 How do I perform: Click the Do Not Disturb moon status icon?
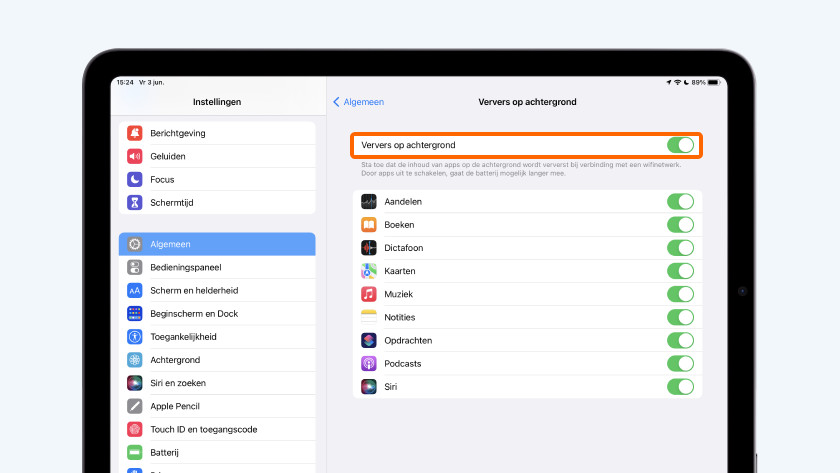click(x=686, y=82)
